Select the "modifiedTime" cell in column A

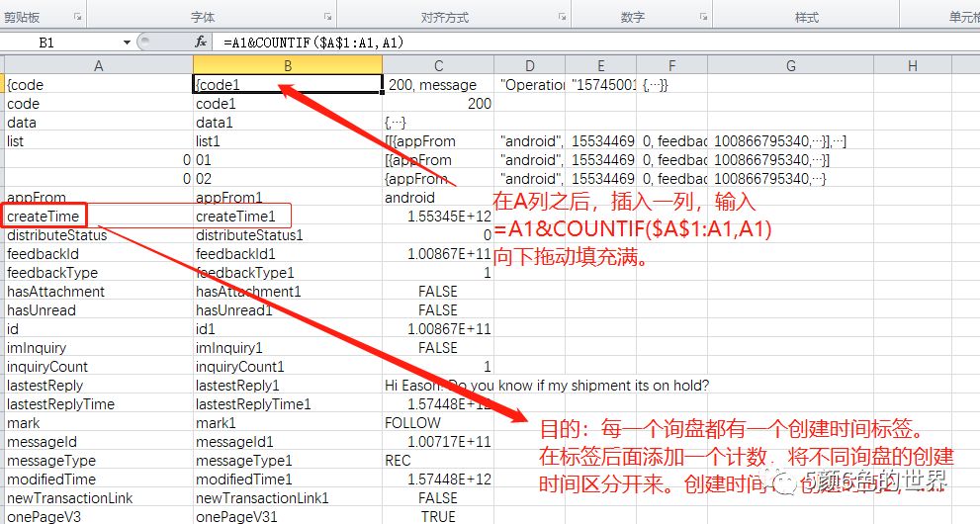[99, 479]
